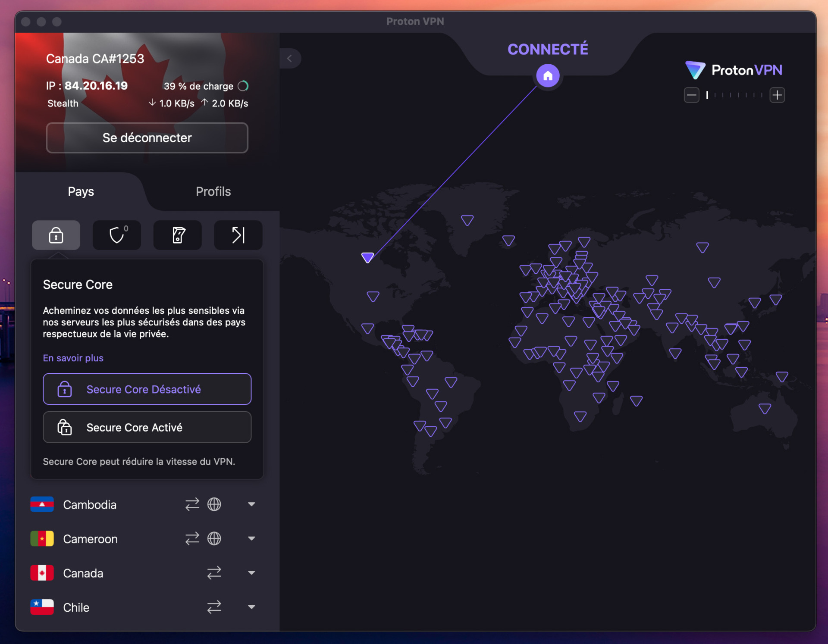The width and height of the screenshot is (828, 644).
Task: Click Cameroon's smart routing globe icon
Action: [x=214, y=538]
